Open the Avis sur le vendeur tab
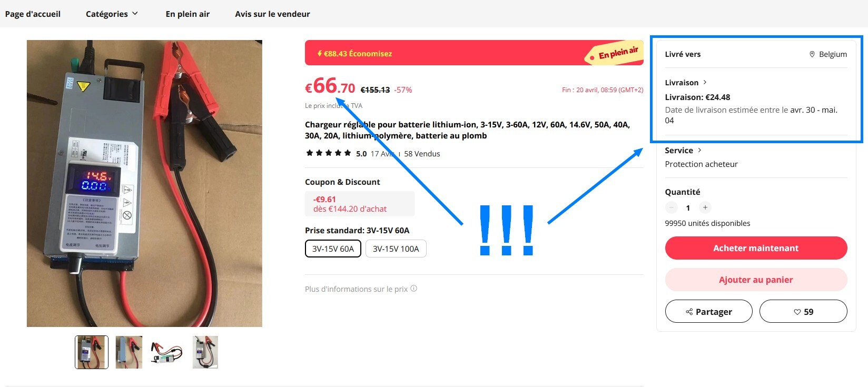Image resolution: width=868 pixels, height=387 pixels. 272,14
